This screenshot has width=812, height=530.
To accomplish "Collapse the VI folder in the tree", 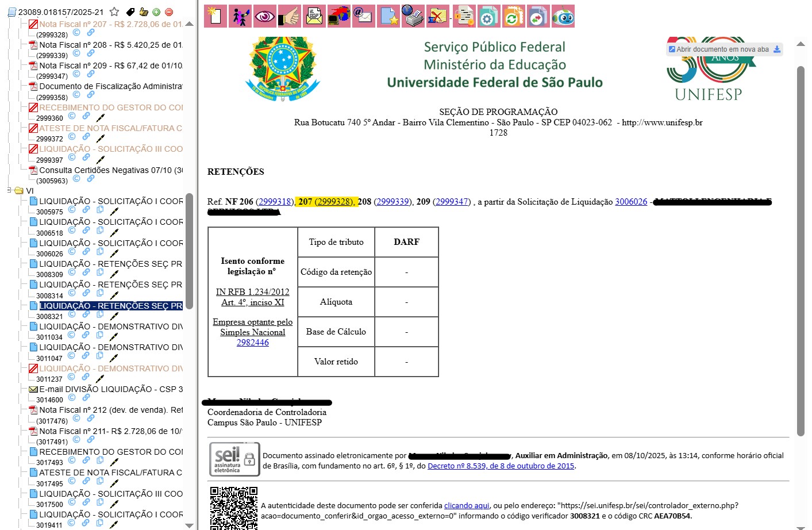I will coord(10,190).
